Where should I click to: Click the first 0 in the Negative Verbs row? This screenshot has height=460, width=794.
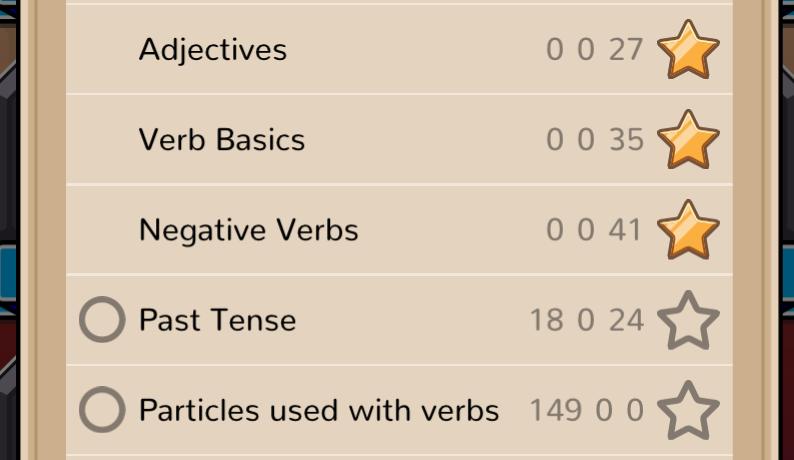click(x=555, y=230)
